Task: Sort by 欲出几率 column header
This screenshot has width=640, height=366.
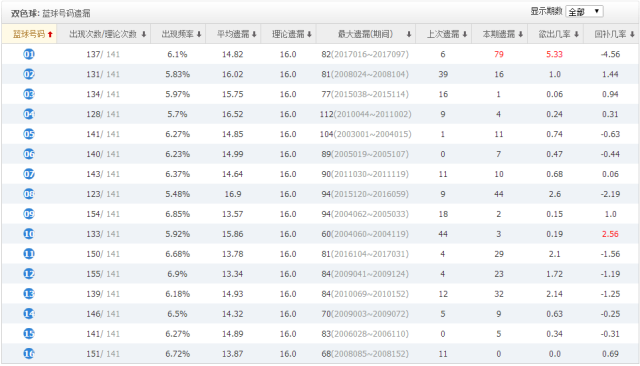Action: click(x=555, y=34)
